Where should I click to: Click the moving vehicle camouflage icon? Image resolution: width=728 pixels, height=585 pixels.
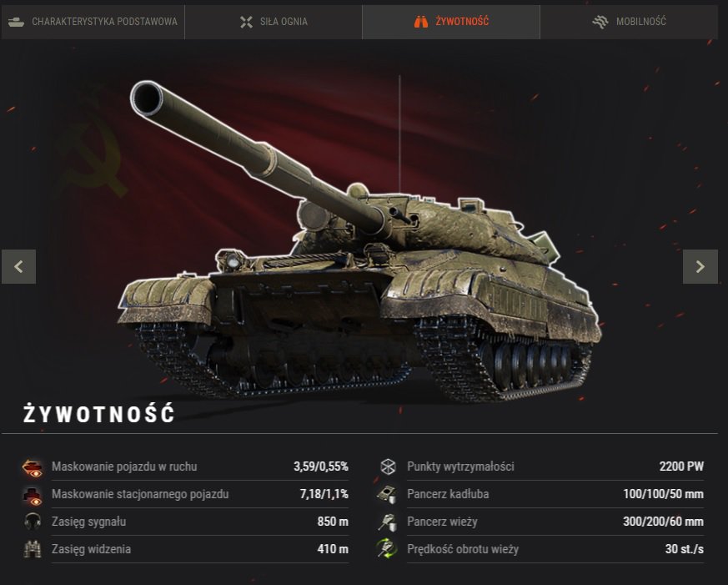(33, 467)
